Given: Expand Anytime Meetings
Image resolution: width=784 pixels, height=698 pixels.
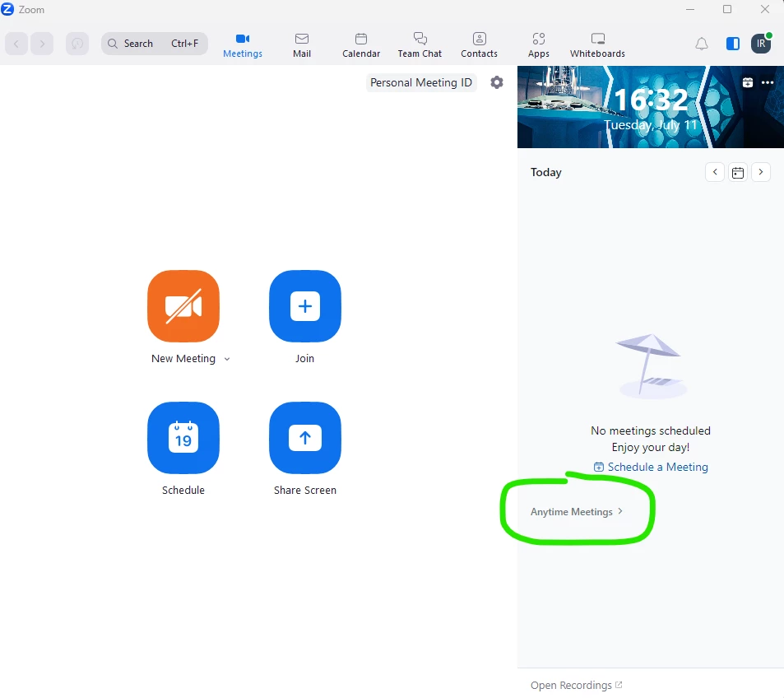Looking at the screenshot, I should 577,512.
